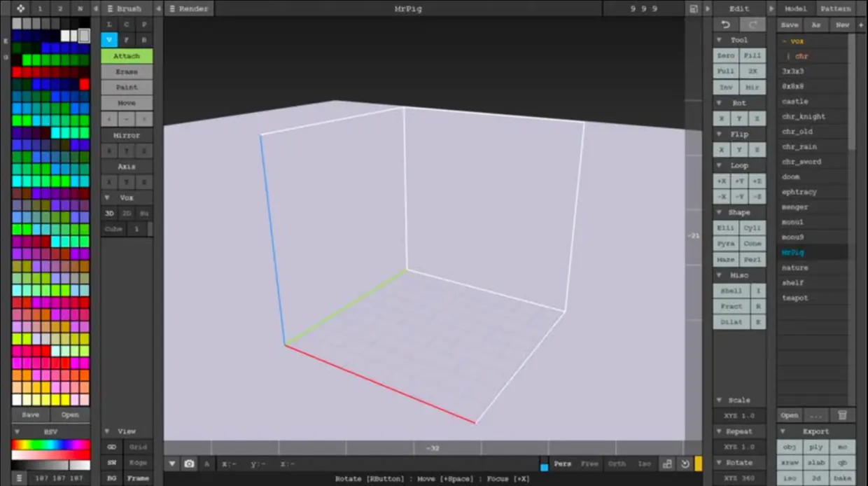
Task: Select the B (box) brush mode
Action: pos(144,40)
